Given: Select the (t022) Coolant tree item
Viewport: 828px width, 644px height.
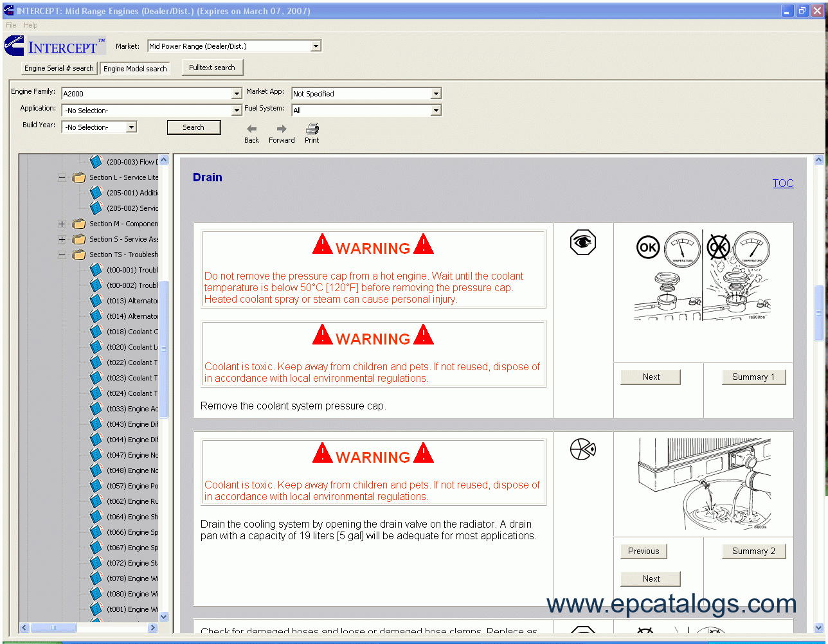Looking at the screenshot, I should tap(132, 362).
